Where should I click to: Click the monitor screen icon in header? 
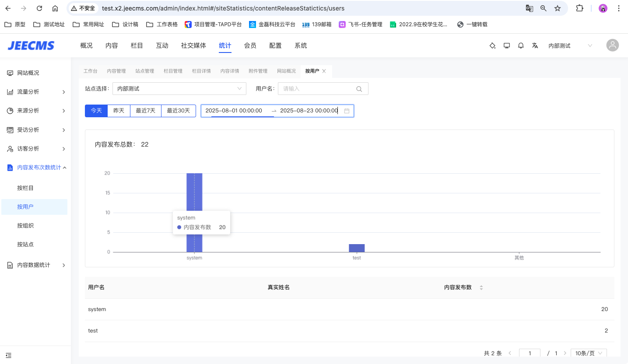tap(507, 45)
